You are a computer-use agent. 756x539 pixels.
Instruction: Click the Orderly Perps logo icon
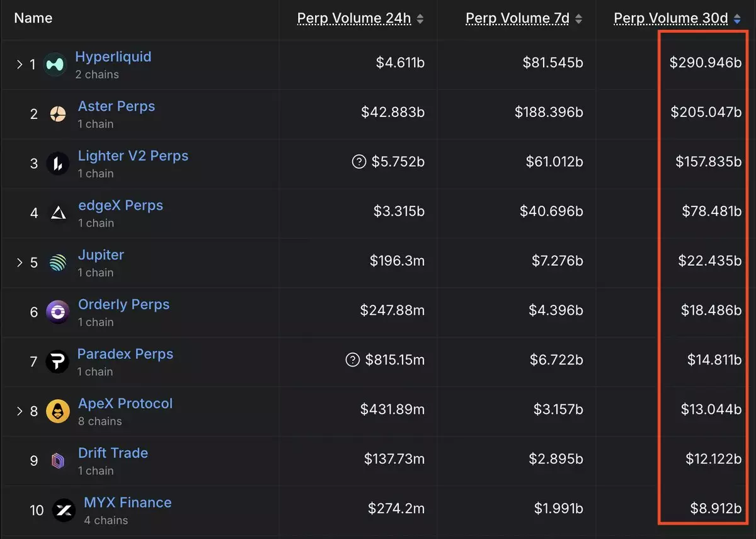(58, 312)
